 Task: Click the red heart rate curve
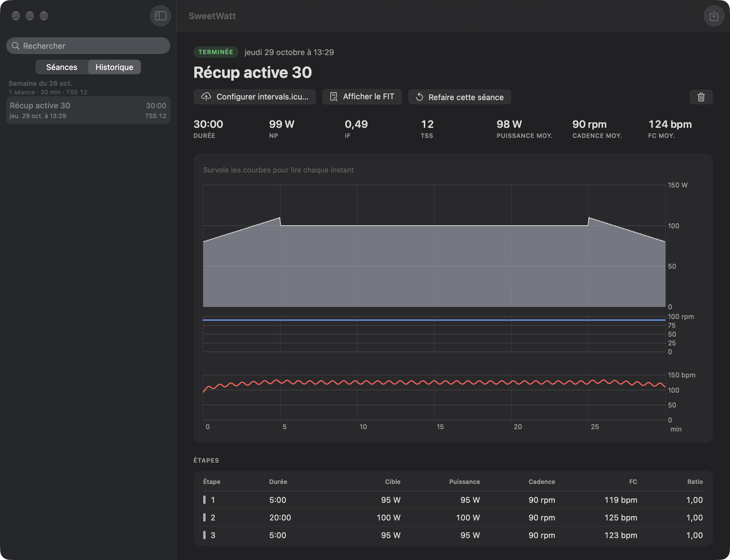[434, 383]
